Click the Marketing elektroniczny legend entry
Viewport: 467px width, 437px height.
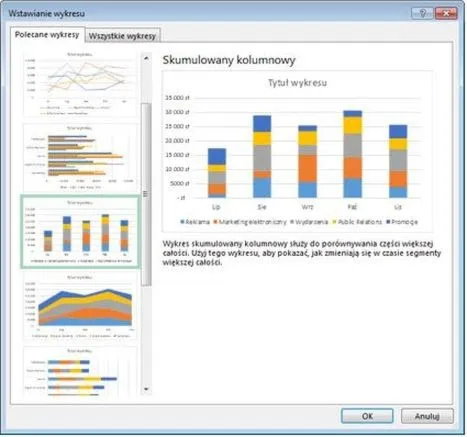coord(250,222)
